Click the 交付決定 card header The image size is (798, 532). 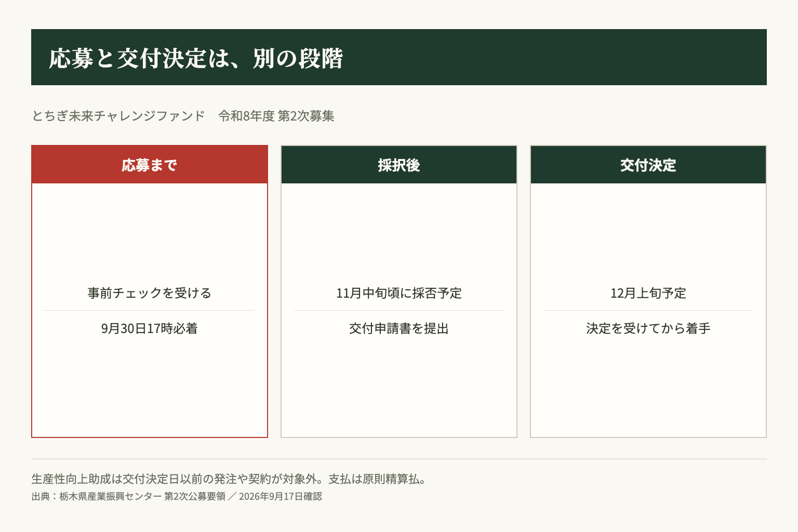pyautogui.click(x=648, y=165)
